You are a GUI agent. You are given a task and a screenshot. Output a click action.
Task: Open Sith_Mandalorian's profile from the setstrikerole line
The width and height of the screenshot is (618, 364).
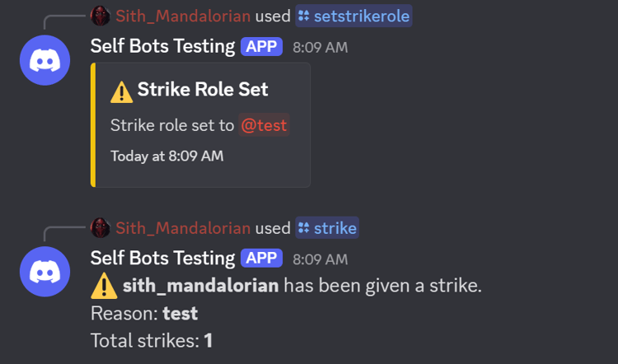pyautogui.click(x=182, y=16)
